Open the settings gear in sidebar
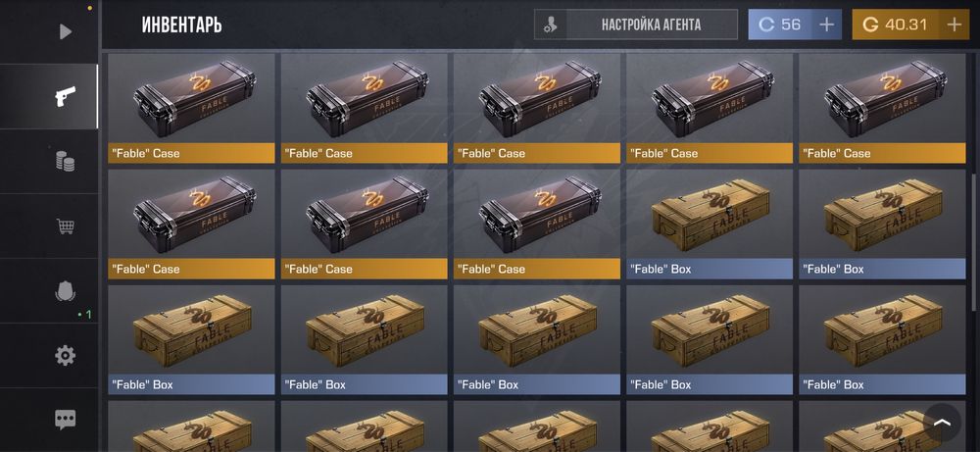Image resolution: width=980 pixels, height=452 pixels. tap(65, 356)
